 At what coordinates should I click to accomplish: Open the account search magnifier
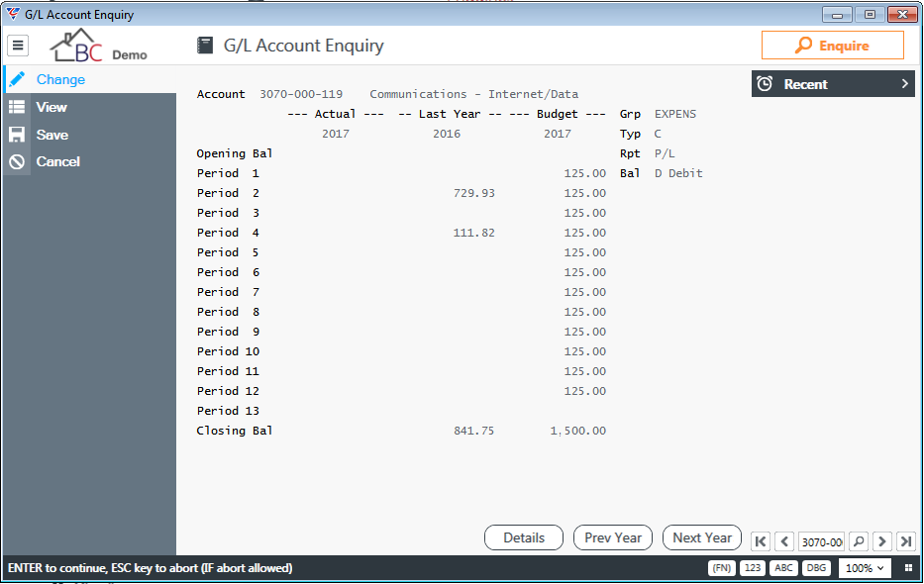pyautogui.click(x=860, y=541)
